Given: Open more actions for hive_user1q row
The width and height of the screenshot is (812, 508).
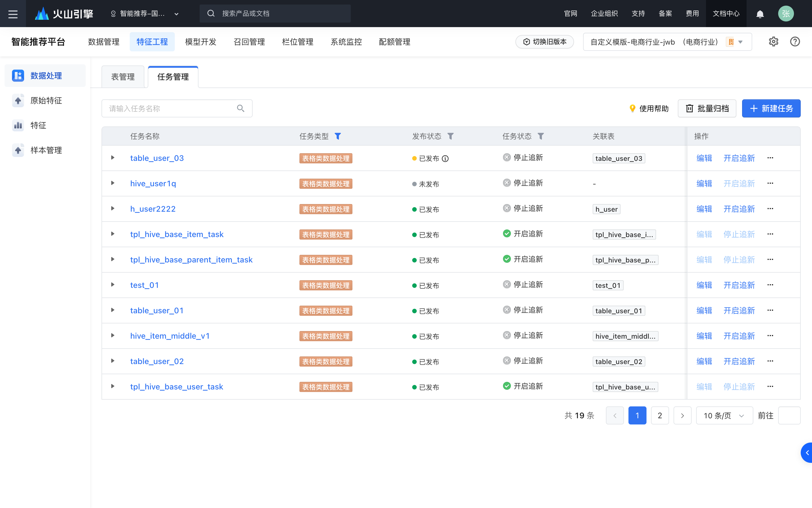Looking at the screenshot, I should point(770,183).
